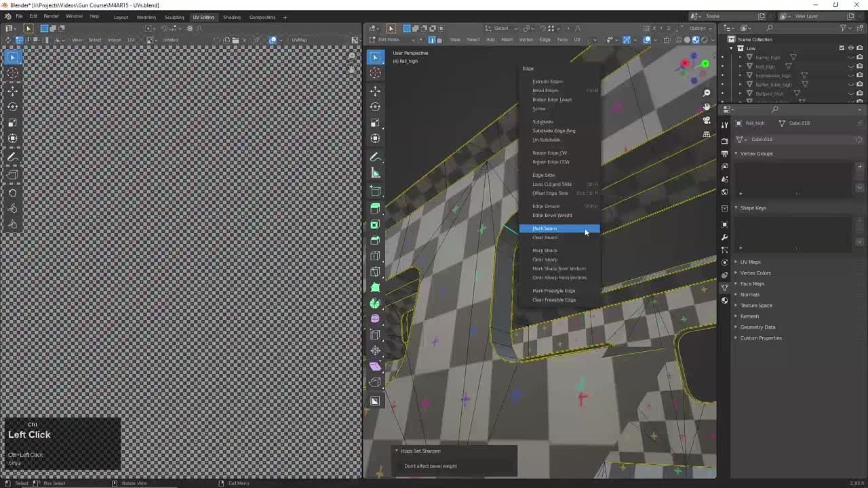Select the Extrude Region tool
Screen dimensions: 868x488
pos(375,208)
